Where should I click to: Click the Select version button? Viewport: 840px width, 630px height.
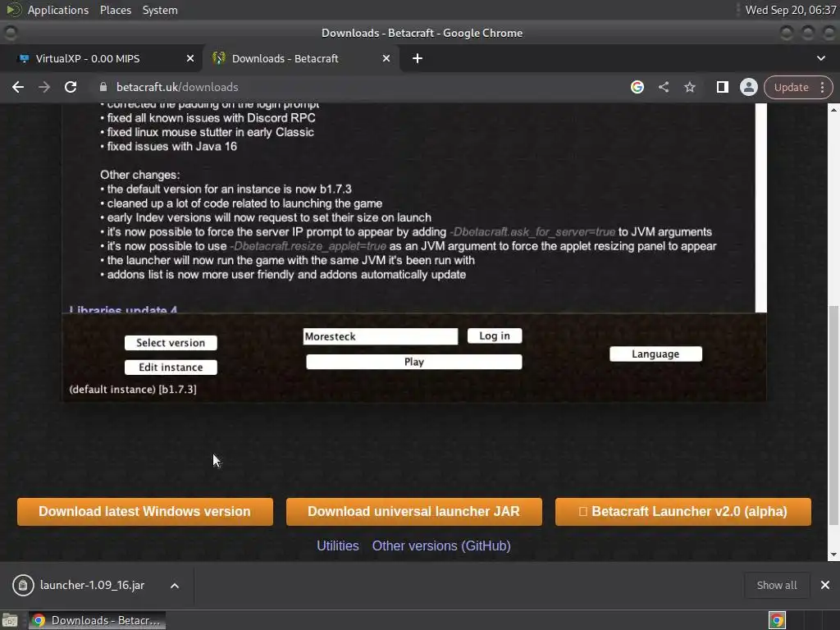point(171,343)
